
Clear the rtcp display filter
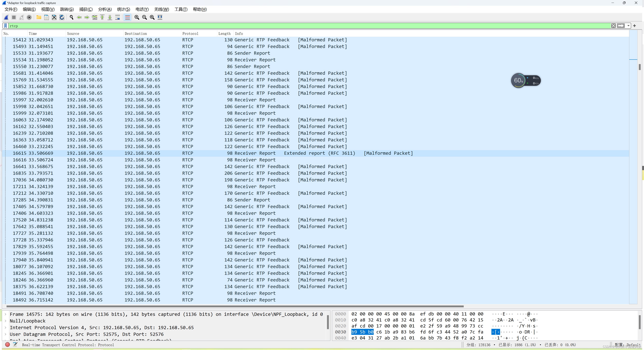coord(613,26)
